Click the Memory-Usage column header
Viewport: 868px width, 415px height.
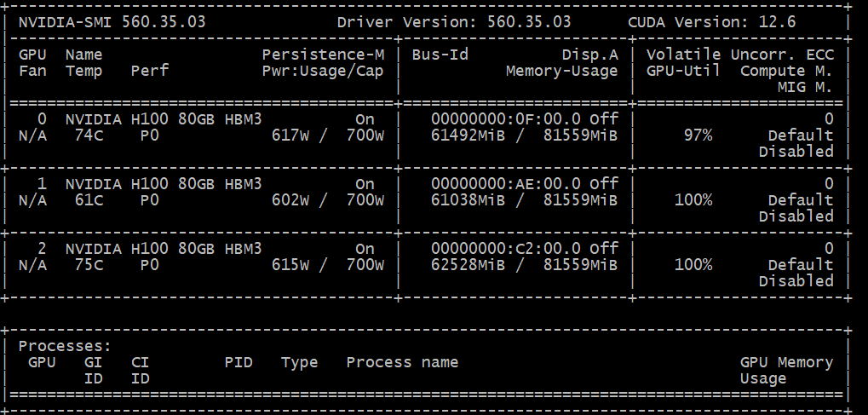[562, 71]
